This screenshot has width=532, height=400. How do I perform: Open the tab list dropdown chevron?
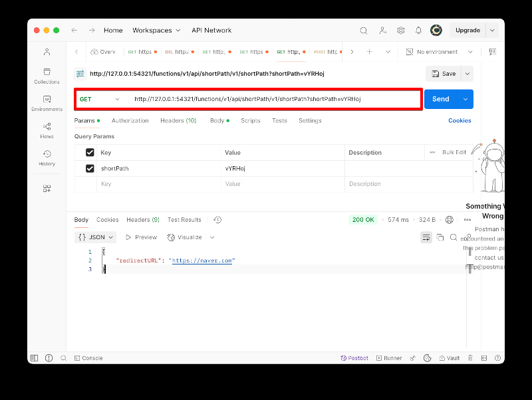(x=388, y=52)
